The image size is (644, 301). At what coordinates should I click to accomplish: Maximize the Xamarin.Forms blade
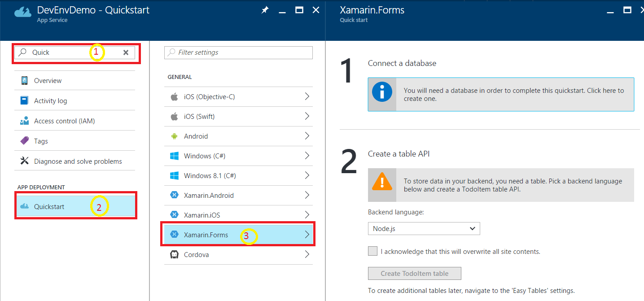click(627, 10)
